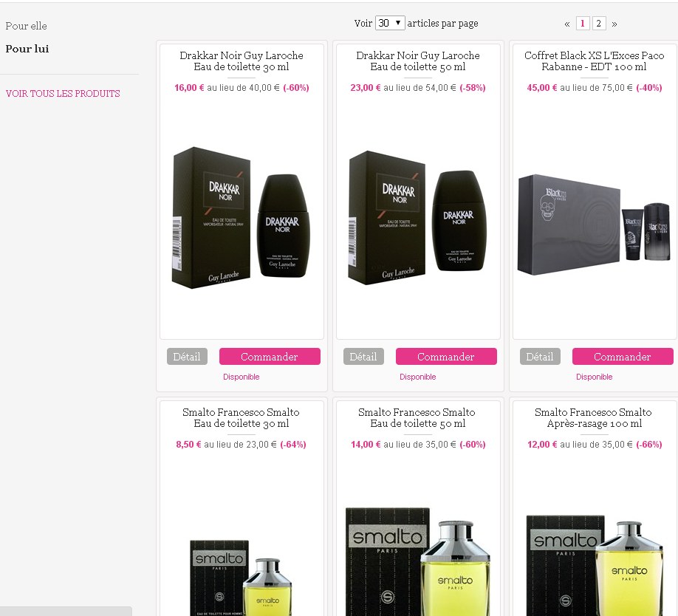Go to previous page with « arrow
Viewport: 678px width, 616px height.
[567, 24]
